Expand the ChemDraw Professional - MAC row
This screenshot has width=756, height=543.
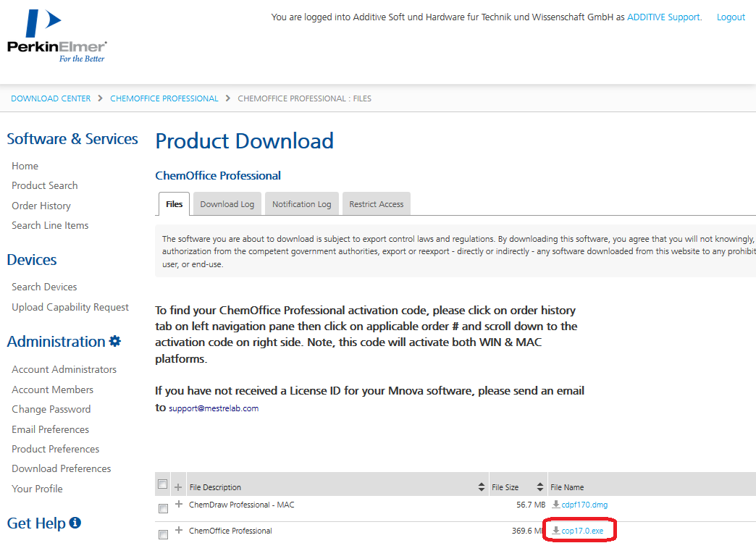[179, 504]
